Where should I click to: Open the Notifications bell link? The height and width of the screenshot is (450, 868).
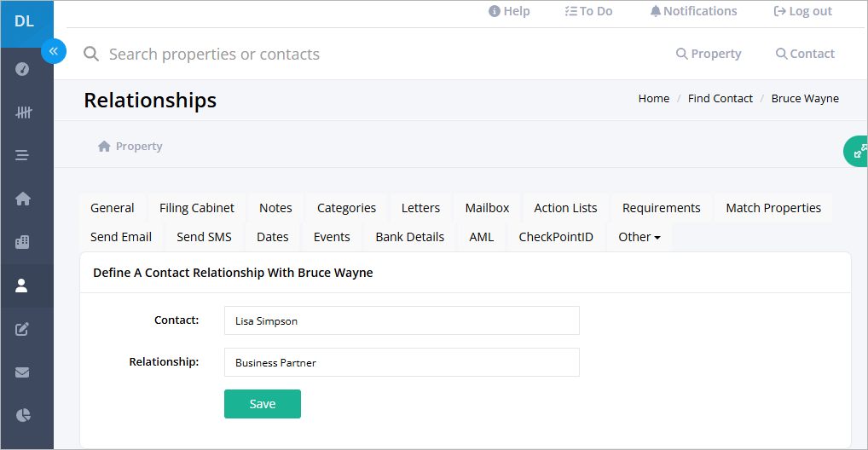[693, 11]
